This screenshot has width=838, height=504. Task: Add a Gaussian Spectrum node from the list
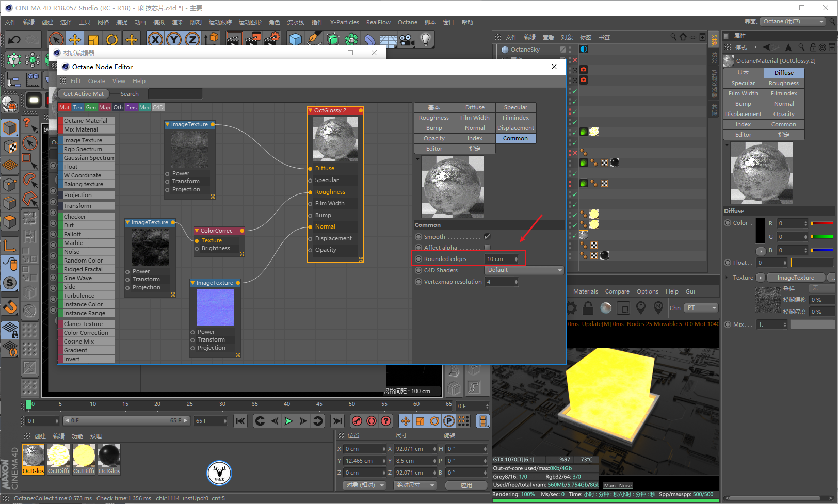pyautogui.click(x=87, y=158)
